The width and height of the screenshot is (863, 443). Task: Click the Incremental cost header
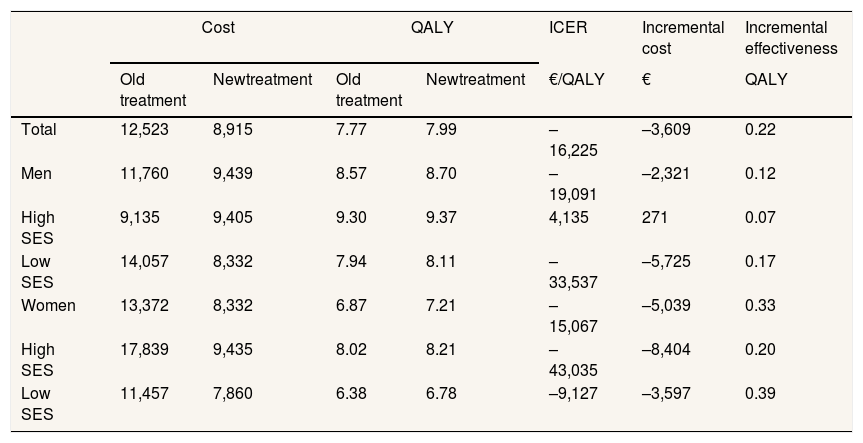(x=683, y=38)
